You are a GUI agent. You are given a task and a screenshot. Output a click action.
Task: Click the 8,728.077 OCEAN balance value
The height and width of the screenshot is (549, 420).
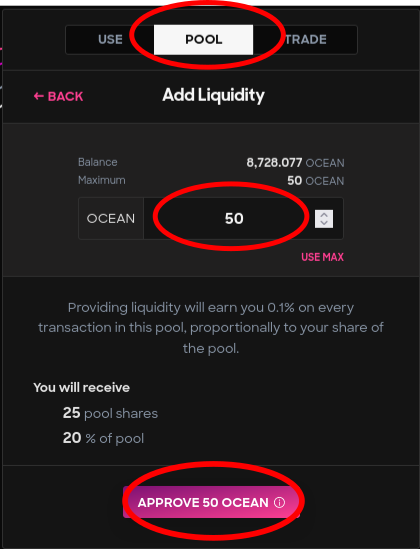point(295,162)
